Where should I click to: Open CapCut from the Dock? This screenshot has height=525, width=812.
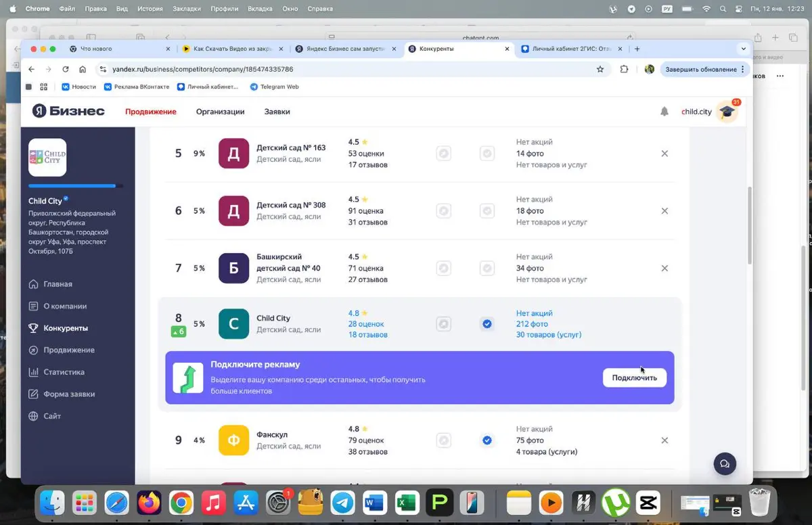coord(648,503)
